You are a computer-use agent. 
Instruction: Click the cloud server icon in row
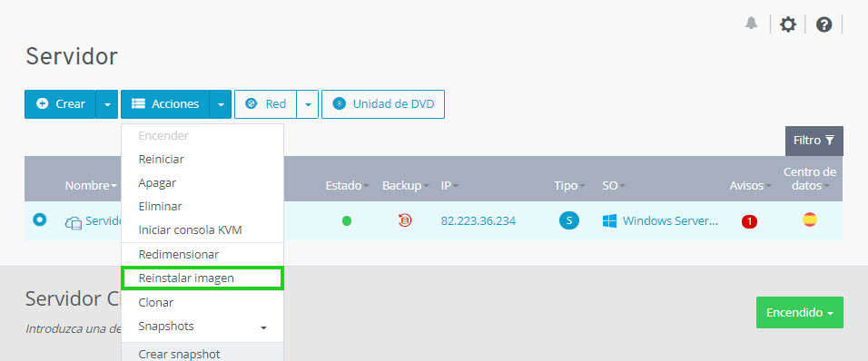(73, 222)
